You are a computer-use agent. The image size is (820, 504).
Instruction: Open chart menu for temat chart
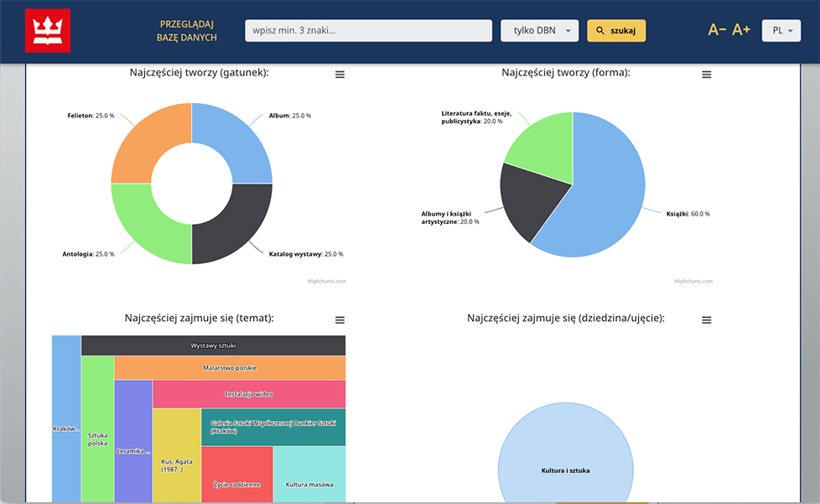coord(340,320)
